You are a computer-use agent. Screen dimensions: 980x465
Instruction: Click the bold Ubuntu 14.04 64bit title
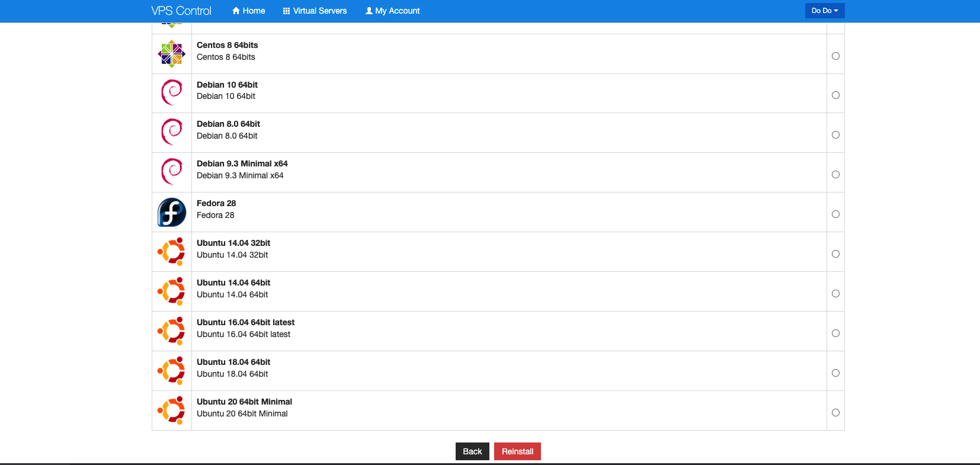click(x=233, y=283)
